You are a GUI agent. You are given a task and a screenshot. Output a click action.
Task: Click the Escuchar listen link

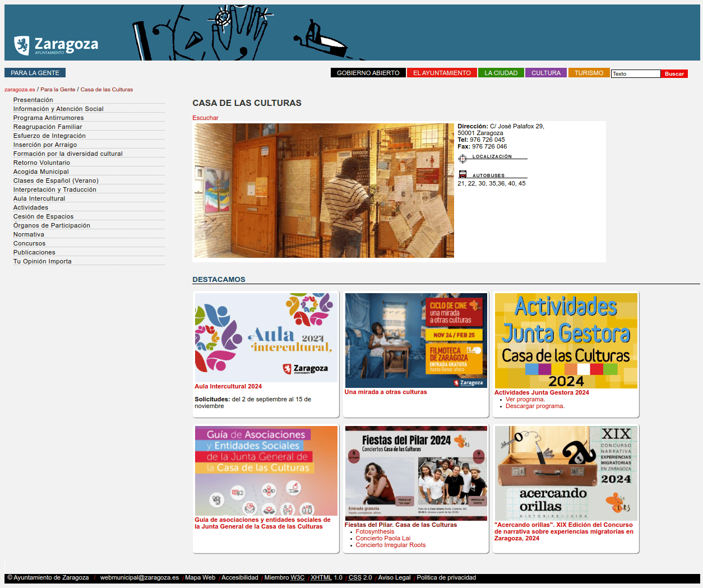click(x=205, y=118)
